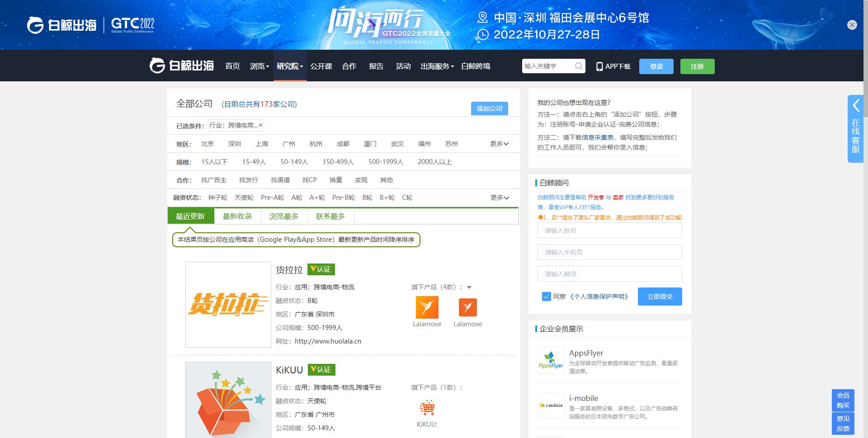Remove the 行业: 跨境电商 filter tag
Screen dimensions: 868x438
pos(260,125)
